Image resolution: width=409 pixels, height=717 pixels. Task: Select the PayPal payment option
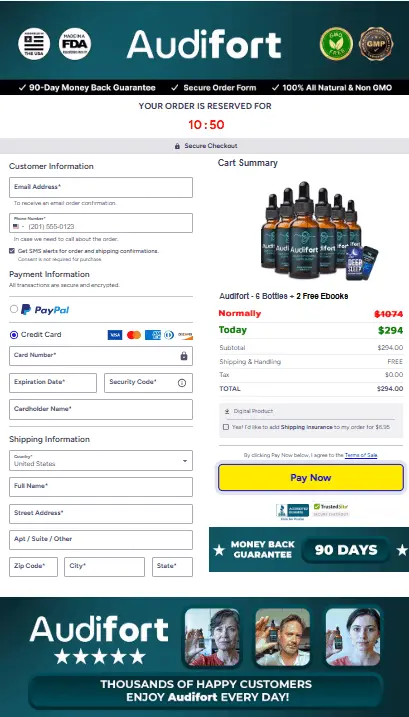tap(14, 309)
